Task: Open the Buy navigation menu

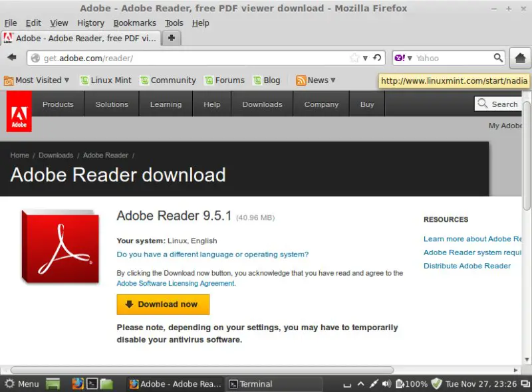Action: coord(367,104)
